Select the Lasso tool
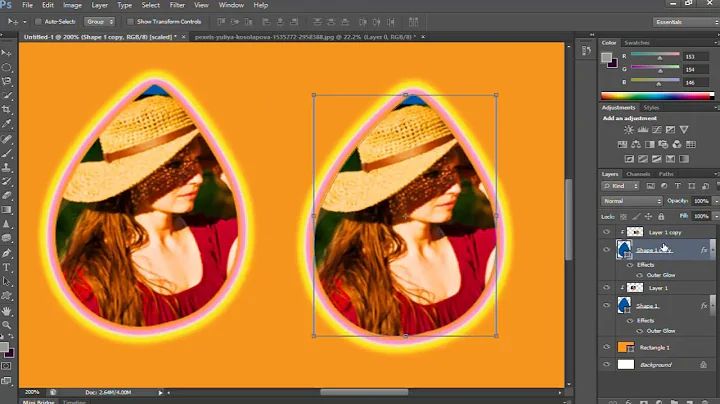 coord(6,81)
